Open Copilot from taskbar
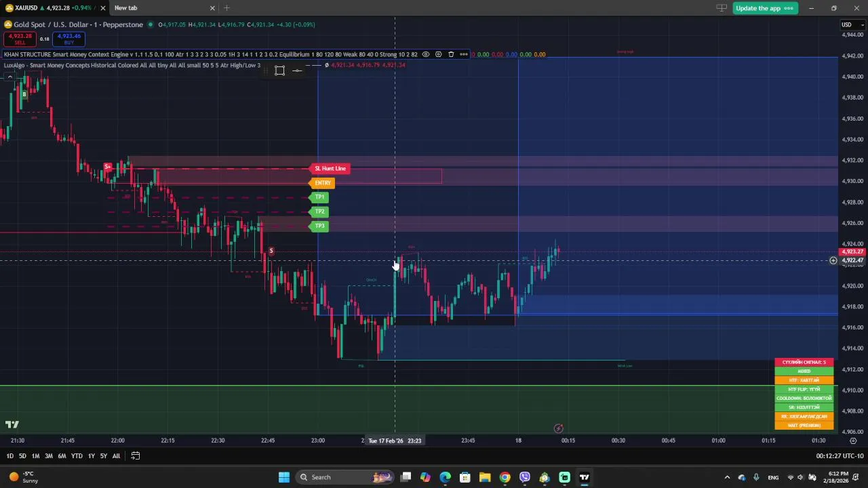This screenshot has height=488, width=868. tap(425, 477)
